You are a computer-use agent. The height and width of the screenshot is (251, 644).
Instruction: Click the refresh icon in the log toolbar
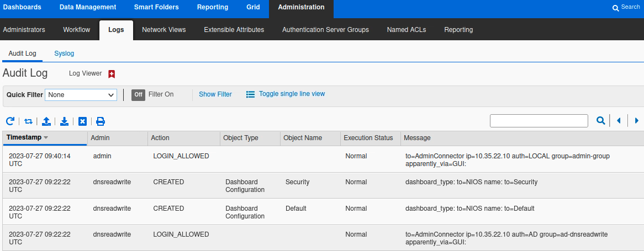click(10, 121)
